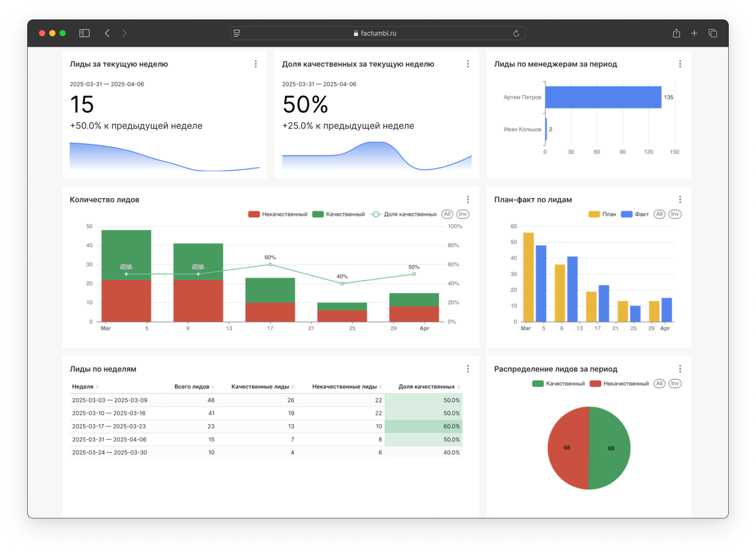Open three-dot menu of 'Лиды по менеджерам за период'
The width and height of the screenshot is (756, 554).
tap(680, 64)
